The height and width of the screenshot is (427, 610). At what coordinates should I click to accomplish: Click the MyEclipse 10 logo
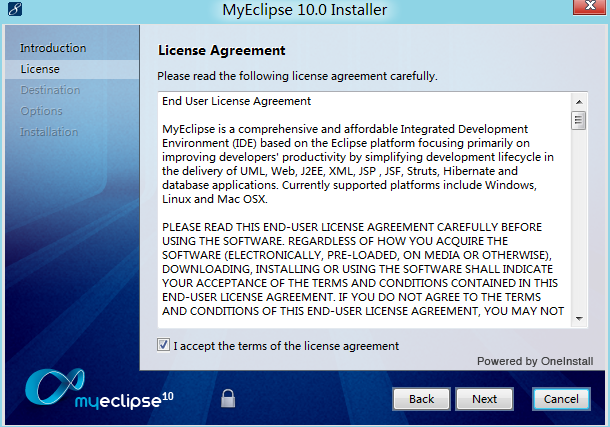tap(99, 390)
